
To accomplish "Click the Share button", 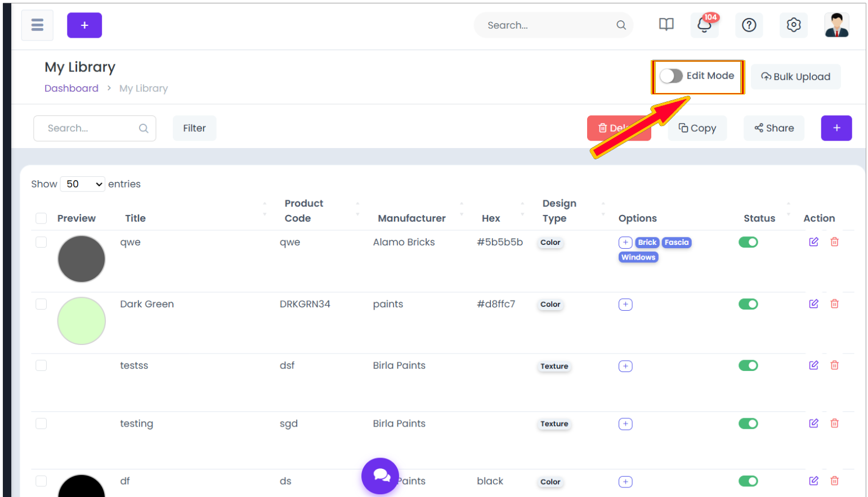I will click(774, 128).
